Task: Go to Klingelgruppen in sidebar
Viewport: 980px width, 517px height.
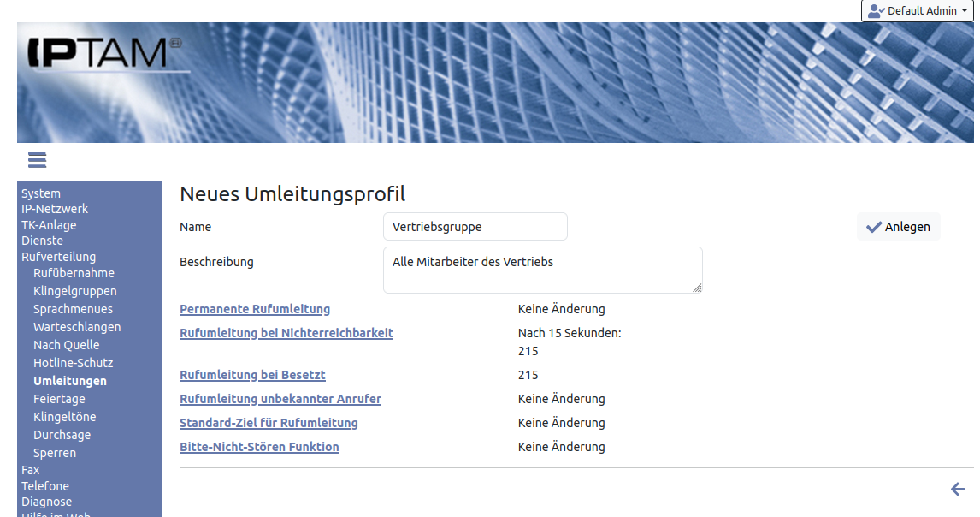Action: click(75, 291)
